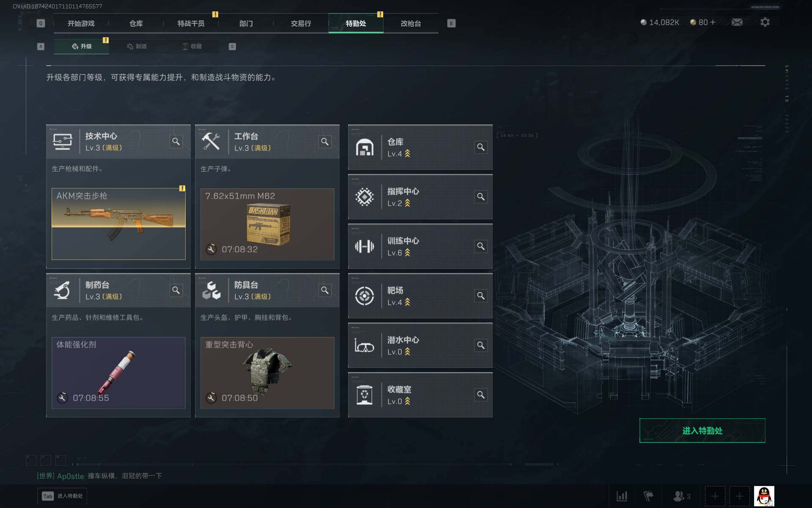Image resolution: width=812 pixels, height=508 pixels.
Task: Select the AKM突击步枪 production card
Action: coord(118,224)
